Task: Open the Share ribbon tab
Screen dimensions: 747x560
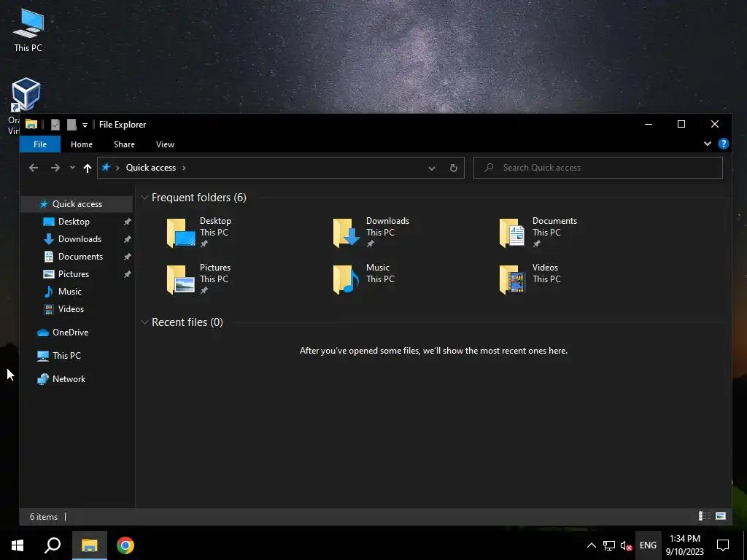Action: tap(124, 144)
